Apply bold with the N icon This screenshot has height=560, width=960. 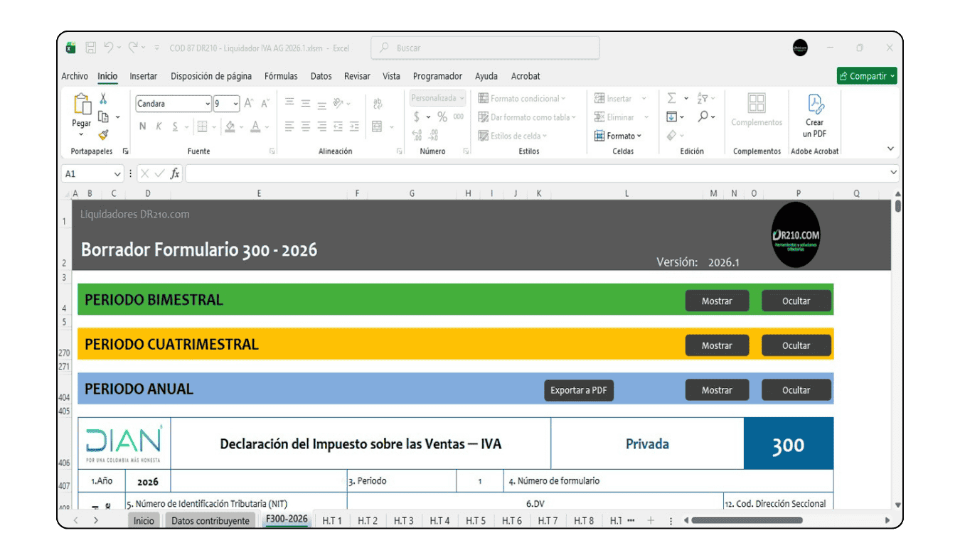143,126
